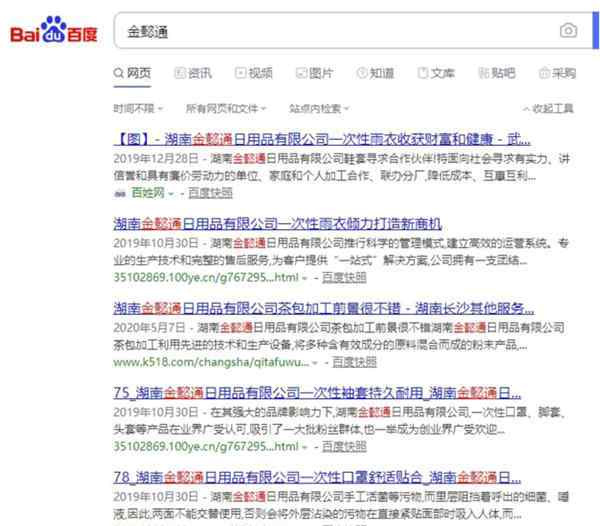Screen dimensions: 600x526
Task: Open the 百姓网 source link
Action: click(x=148, y=193)
